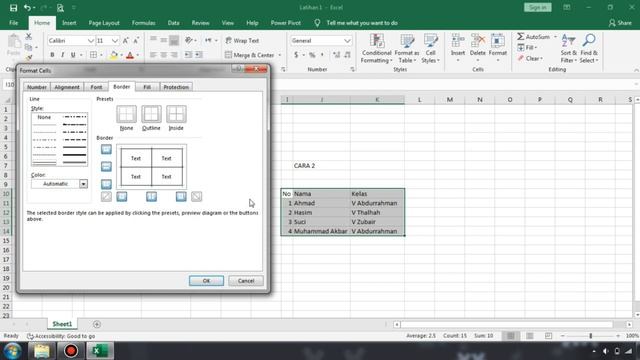Open the Insert ribbon tab
Screen dimensions: 640x360
coord(69,23)
